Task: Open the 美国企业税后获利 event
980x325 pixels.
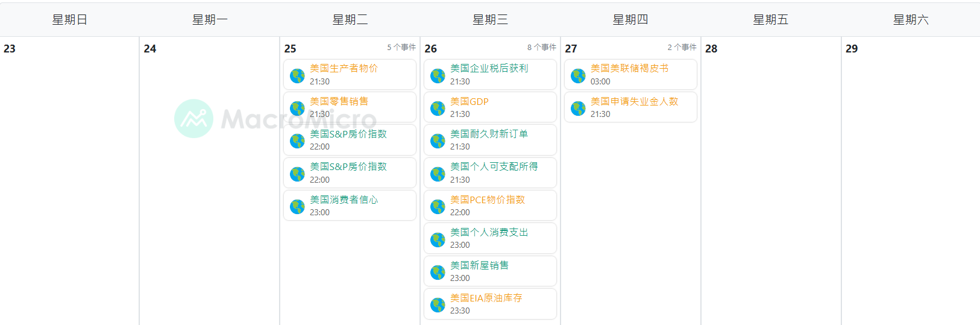Action: coord(489,68)
